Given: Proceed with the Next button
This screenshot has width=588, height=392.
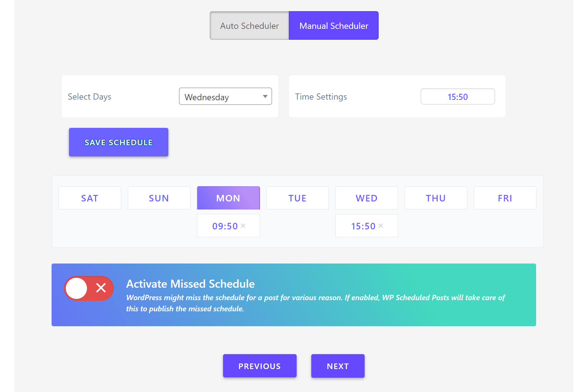Looking at the screenshot, I should pos(338,366).
